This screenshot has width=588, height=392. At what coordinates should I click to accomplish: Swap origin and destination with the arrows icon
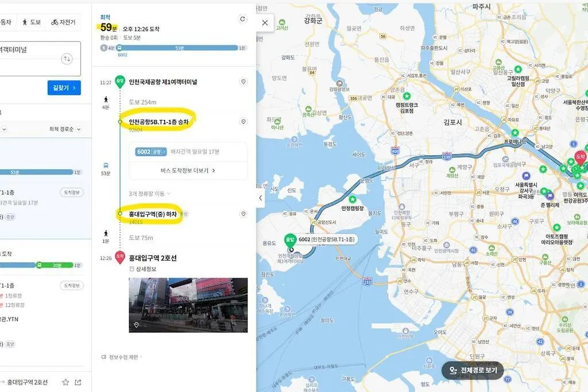67,59
